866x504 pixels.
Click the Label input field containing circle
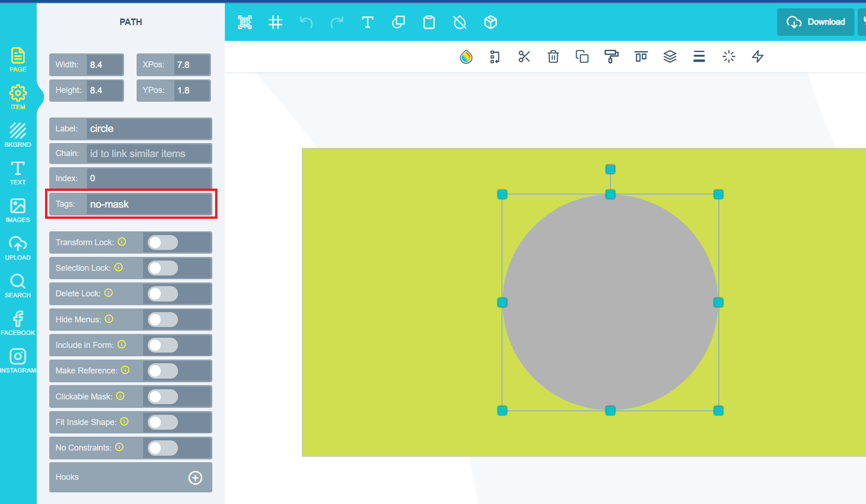[149, 129]
